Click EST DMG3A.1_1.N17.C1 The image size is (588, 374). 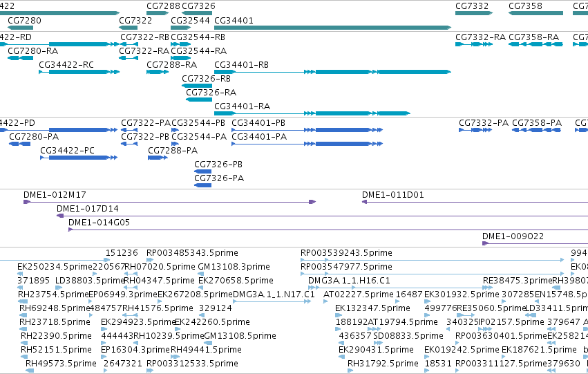[272, 301]
